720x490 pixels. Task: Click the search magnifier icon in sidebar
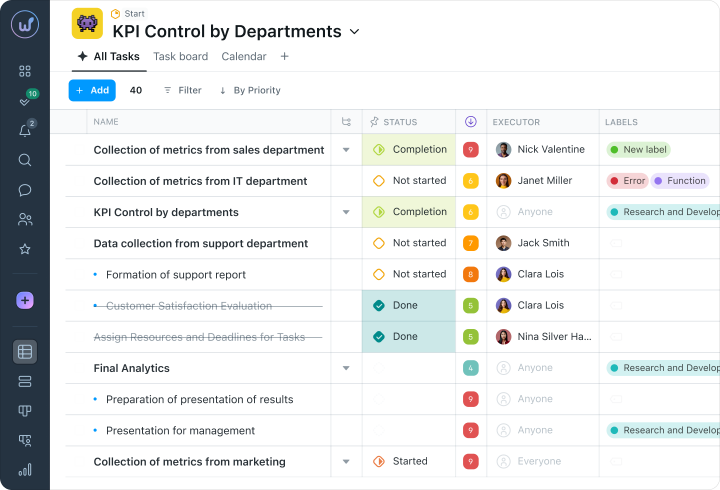[25, 160]
